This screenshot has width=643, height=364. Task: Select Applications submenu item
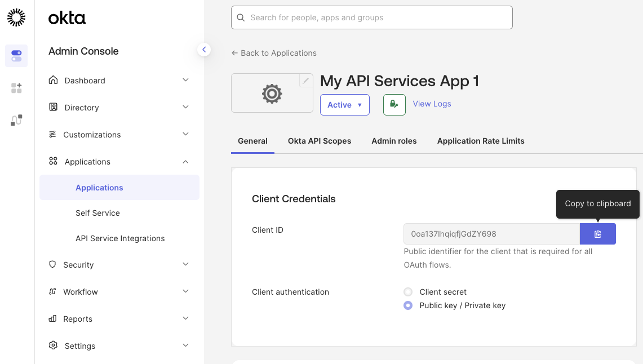[x=119, y=187]
